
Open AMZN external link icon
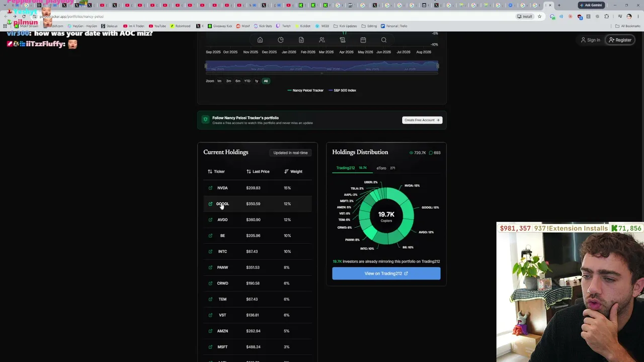point(210,331)
